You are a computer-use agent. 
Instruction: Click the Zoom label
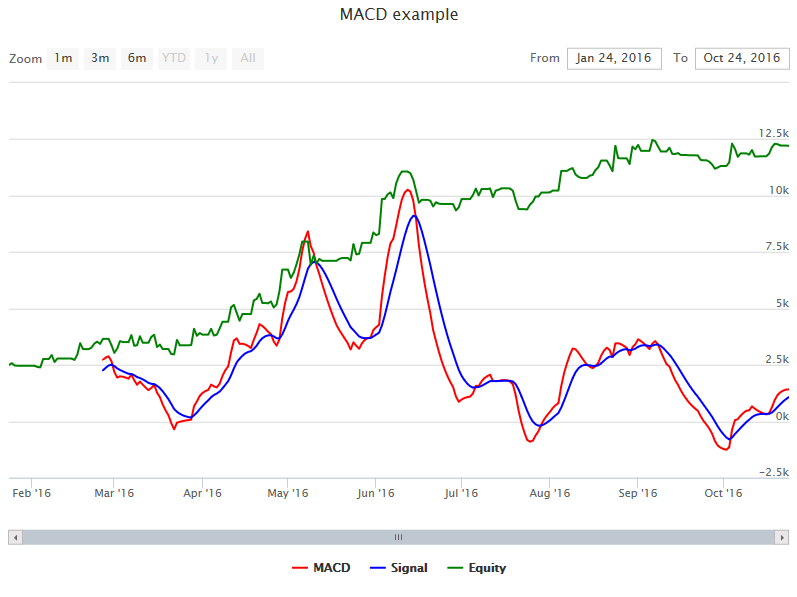25,59
